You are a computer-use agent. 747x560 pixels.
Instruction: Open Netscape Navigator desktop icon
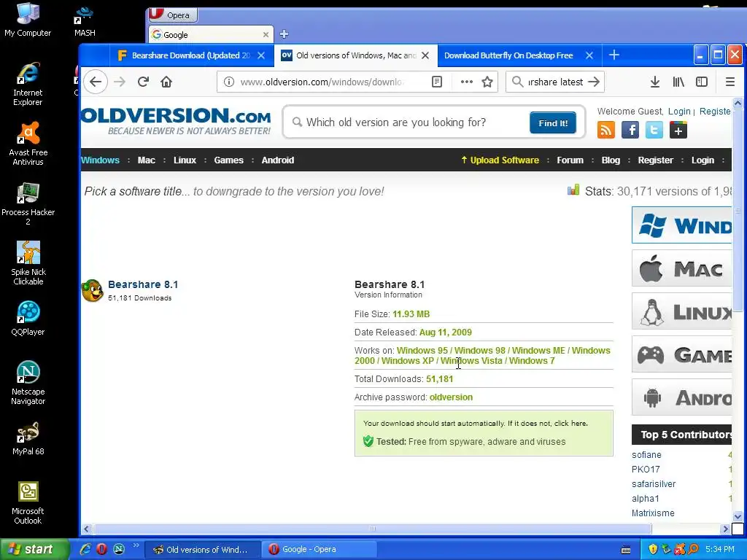28,383
